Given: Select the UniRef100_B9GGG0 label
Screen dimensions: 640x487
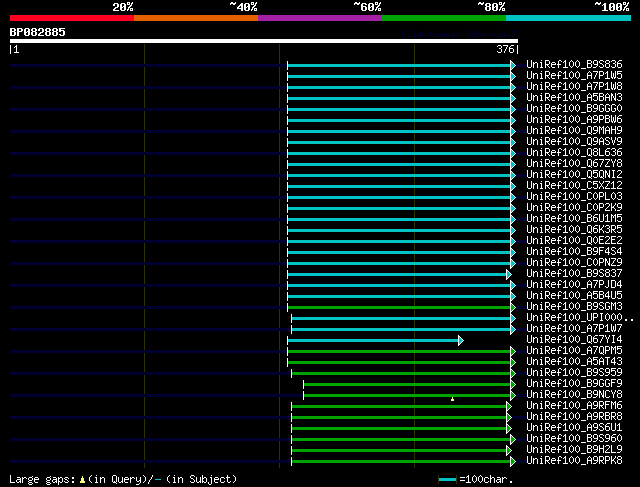Looking at the screenshot, I should pyautogui.click(x=574, y=109).
